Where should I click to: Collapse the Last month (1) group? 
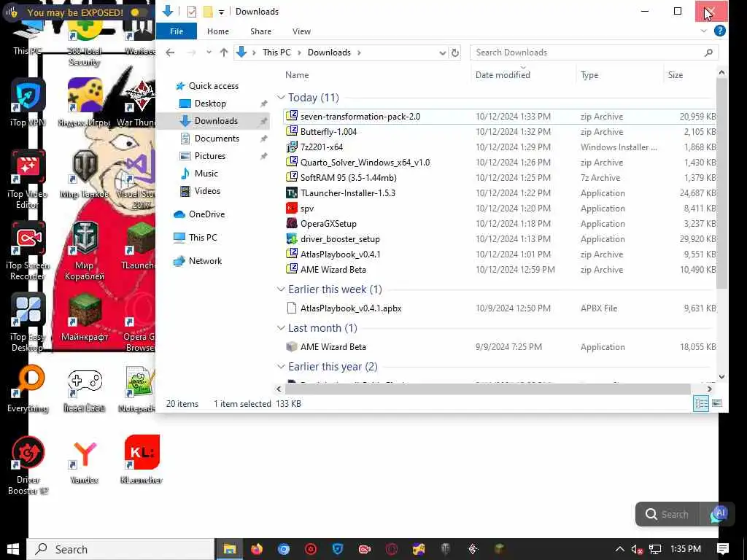(281, 328)
